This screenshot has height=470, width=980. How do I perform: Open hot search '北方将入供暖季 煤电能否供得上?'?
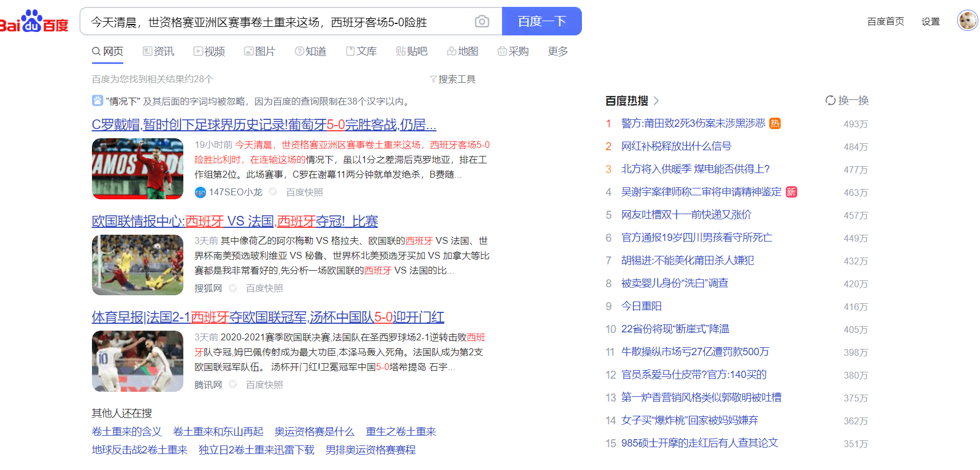pos(696,169)
